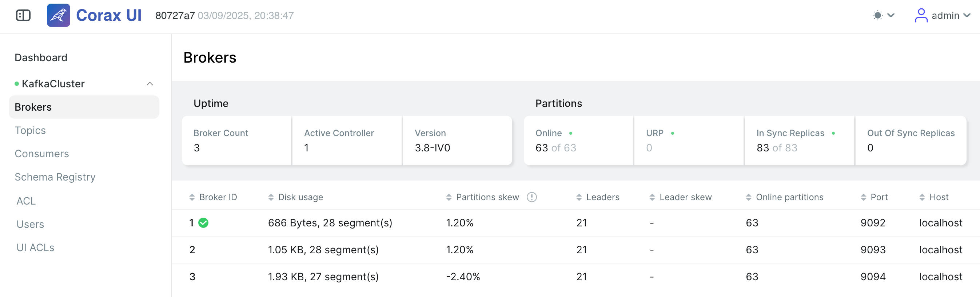Open the Topics menu item
The width and height of the screenshot is (980, 297).
[30, 130]
